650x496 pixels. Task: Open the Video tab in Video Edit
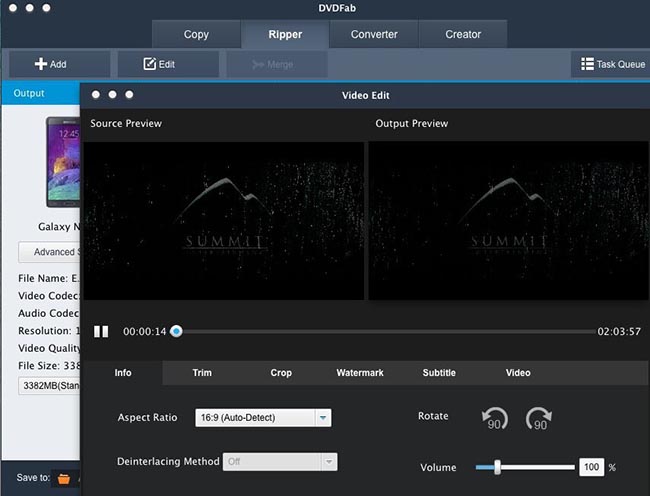click(518, 373)
